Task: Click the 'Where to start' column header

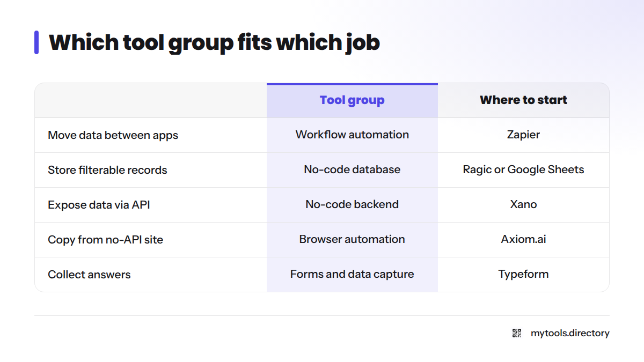Action: point(523,100)
